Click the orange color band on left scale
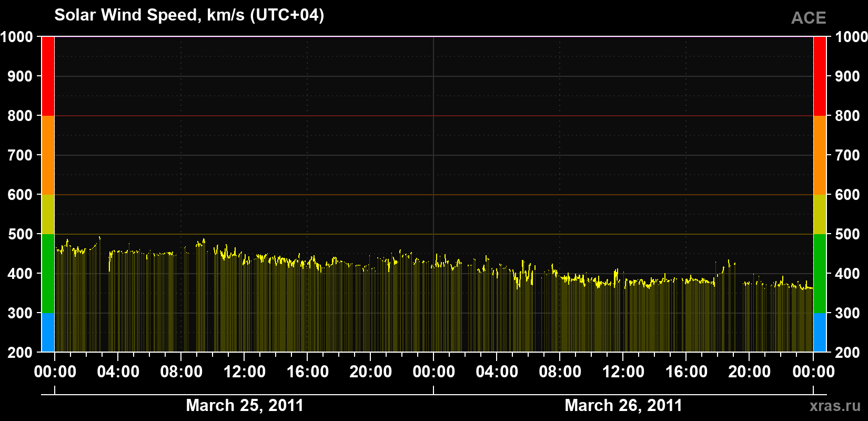 click(48, 155)
